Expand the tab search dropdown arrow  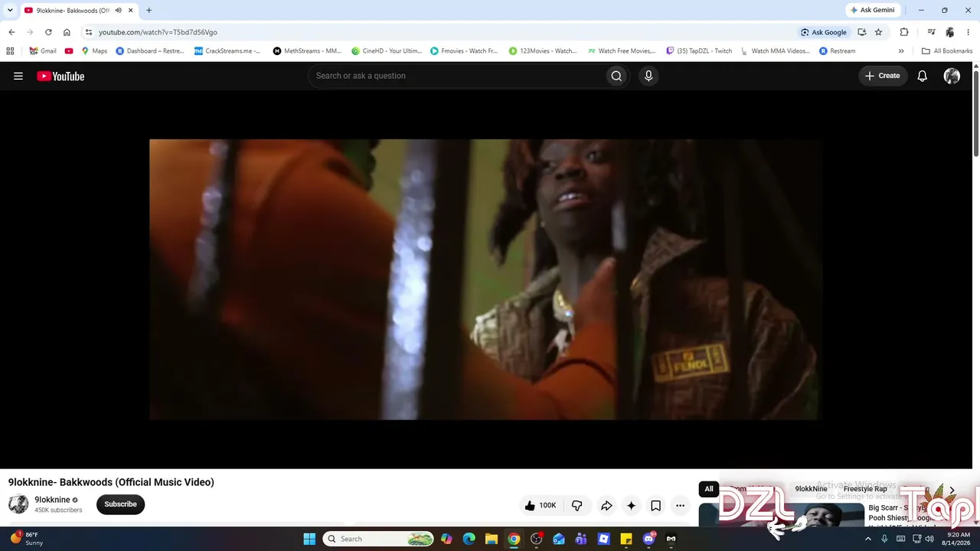point(10,11)
